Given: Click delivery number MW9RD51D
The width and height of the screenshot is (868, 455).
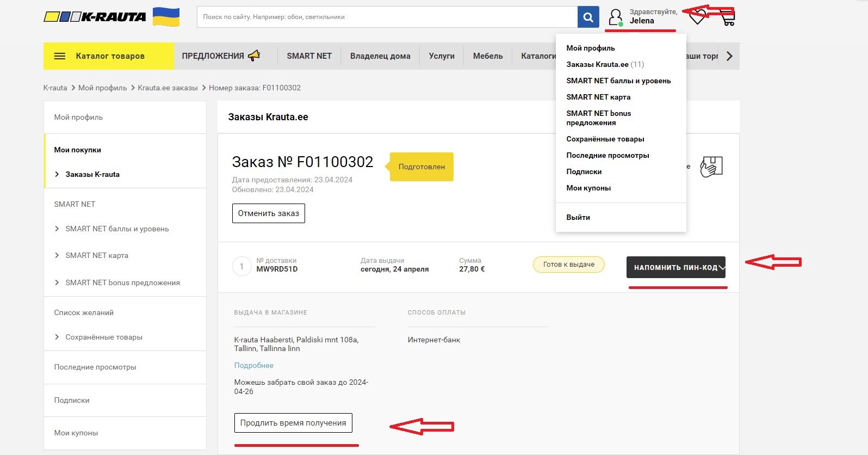Looking at the screenshot, I should pos(277,269).
